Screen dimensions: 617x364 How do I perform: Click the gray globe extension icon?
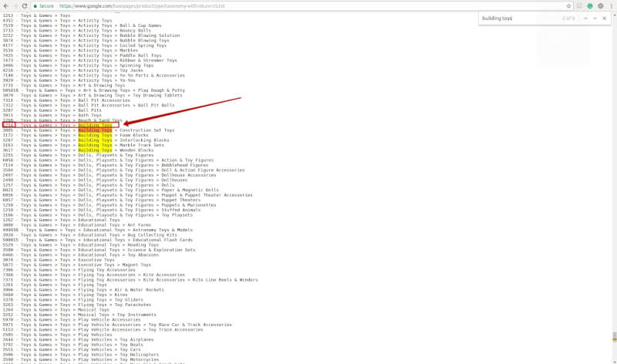pyautogui.click(x=599, y=5)
